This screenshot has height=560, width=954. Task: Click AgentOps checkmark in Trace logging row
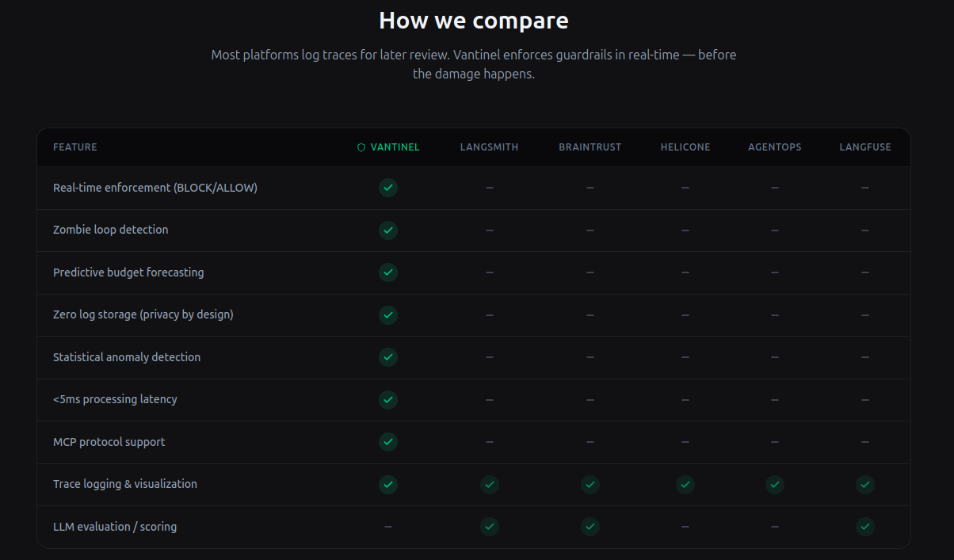click(775, 485)
